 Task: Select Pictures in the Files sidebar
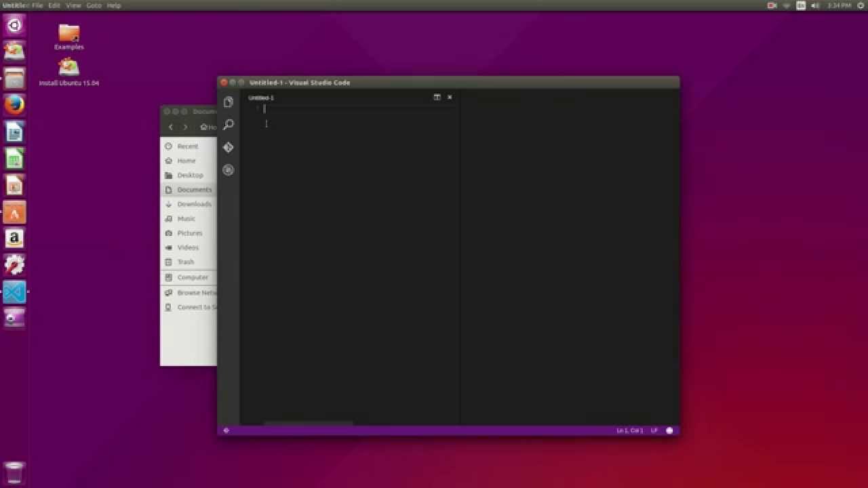point(189,233)
